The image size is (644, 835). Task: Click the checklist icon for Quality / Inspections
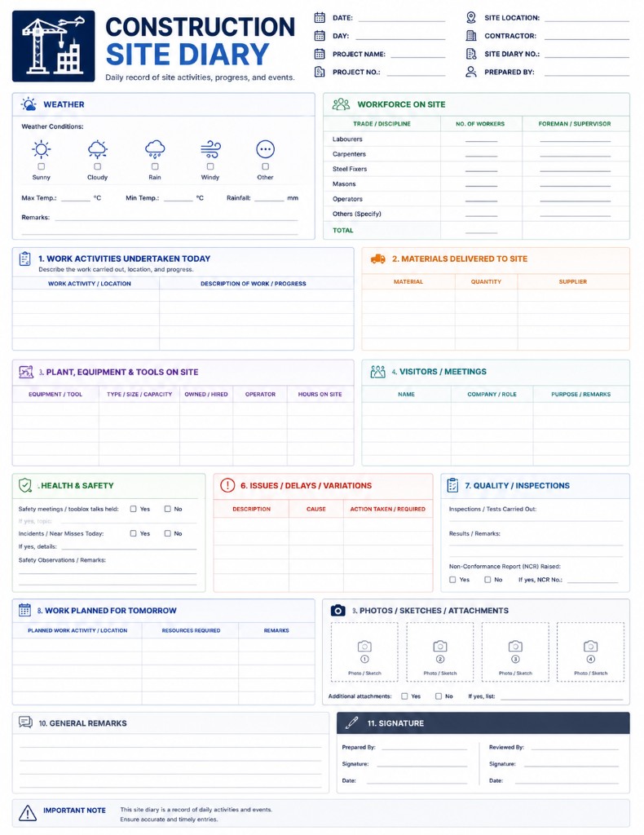pyautogui.click(x=453, y=485)
